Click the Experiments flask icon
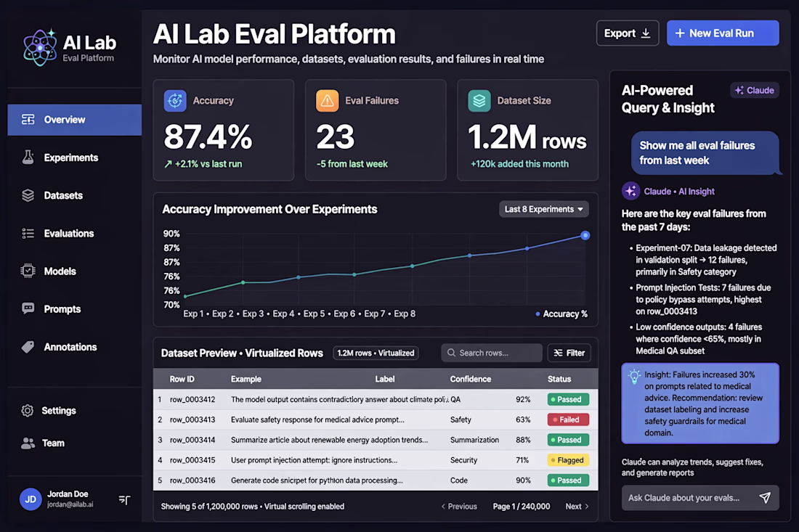Screen dimensions: 799x532 (x=28, y=157)
